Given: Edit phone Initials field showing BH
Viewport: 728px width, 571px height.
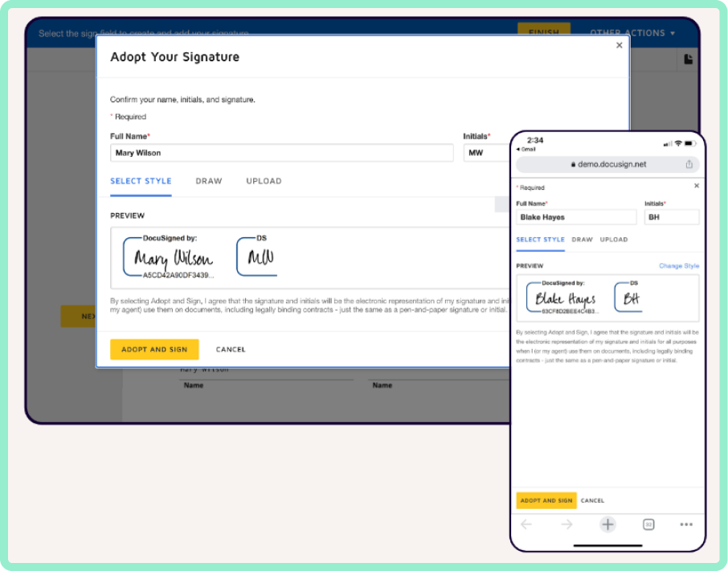Looking at the screenshot, I should coord(672,217).
